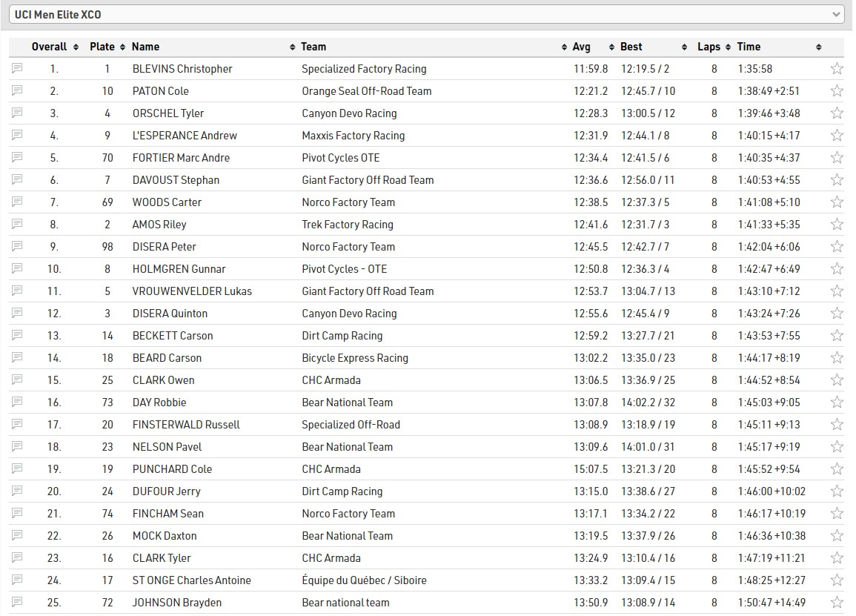
Task: Open the UCI Men Elite XCO category dropdown
Action: pos(428,15)
